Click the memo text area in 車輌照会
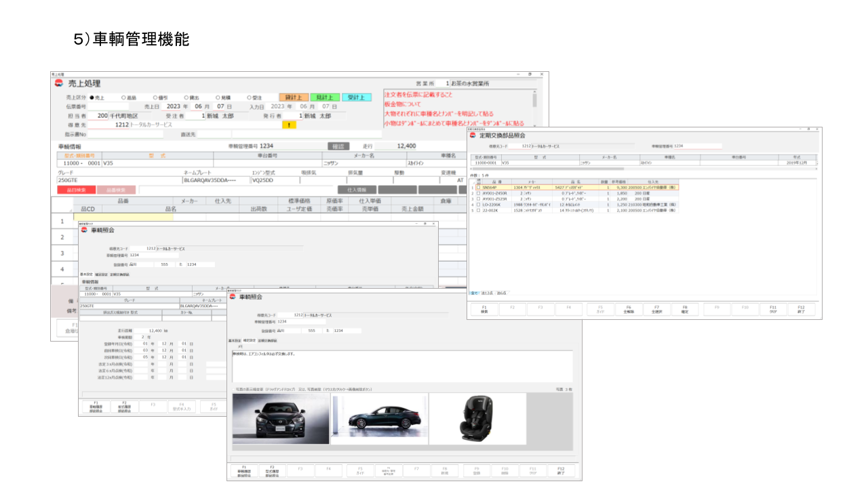868x488 pixels. point(402,366)
